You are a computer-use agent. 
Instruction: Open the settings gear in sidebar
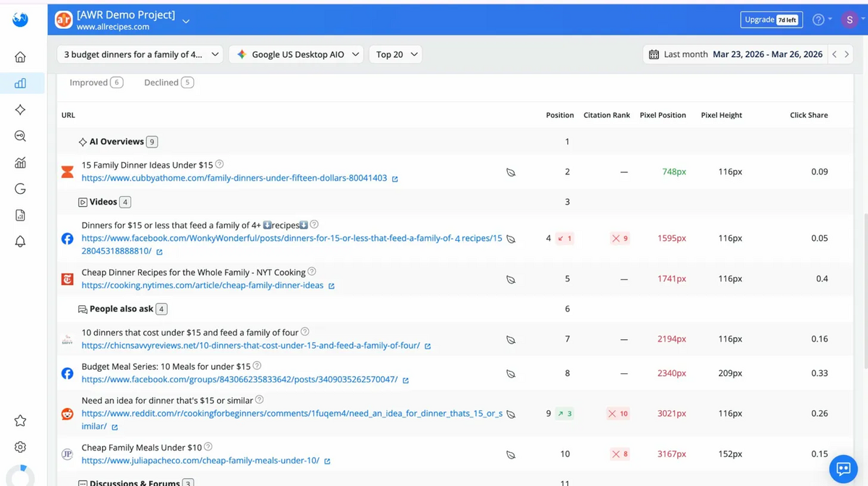click(x=20, y=447)
